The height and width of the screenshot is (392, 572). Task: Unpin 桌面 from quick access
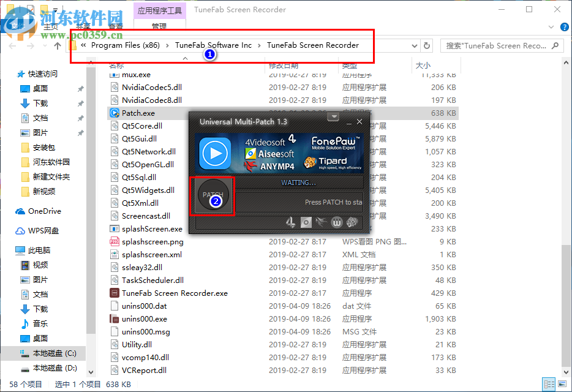tap(80, 88)
